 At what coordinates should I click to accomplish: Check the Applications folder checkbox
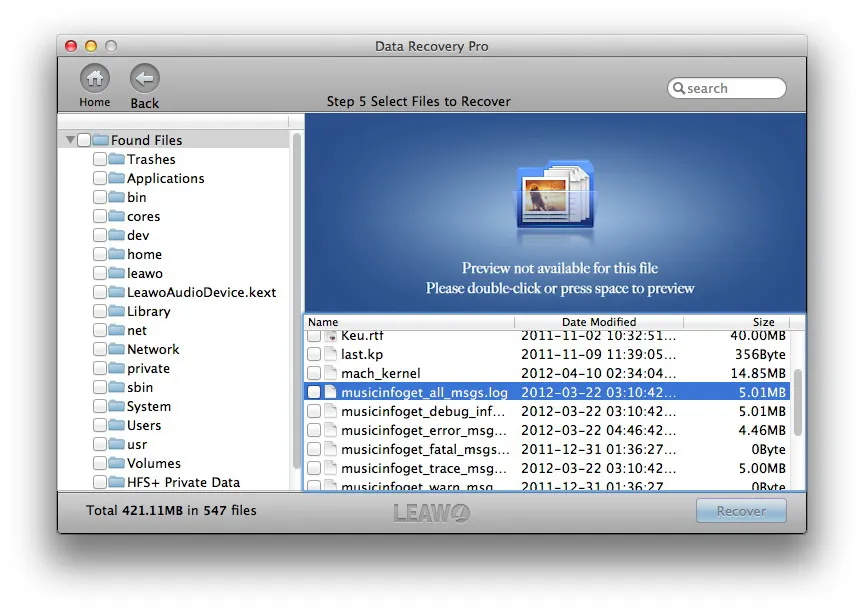coord(100,178)
